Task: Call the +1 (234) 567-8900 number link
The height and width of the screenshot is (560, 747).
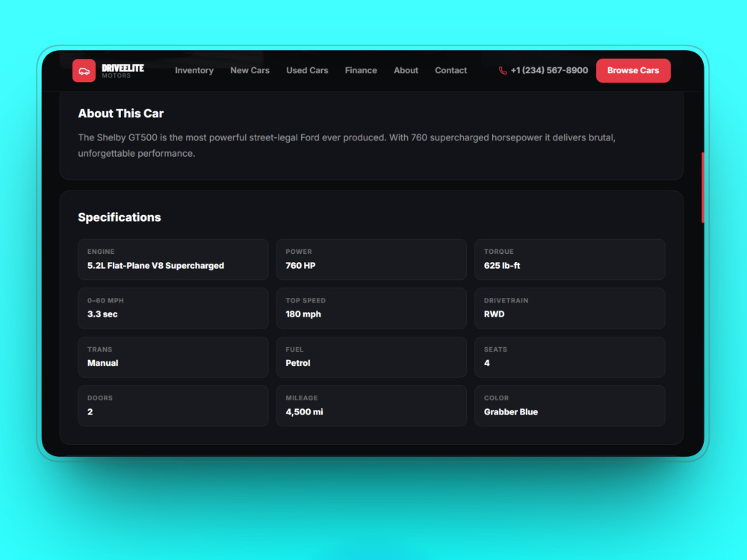Action: point(549,70)
